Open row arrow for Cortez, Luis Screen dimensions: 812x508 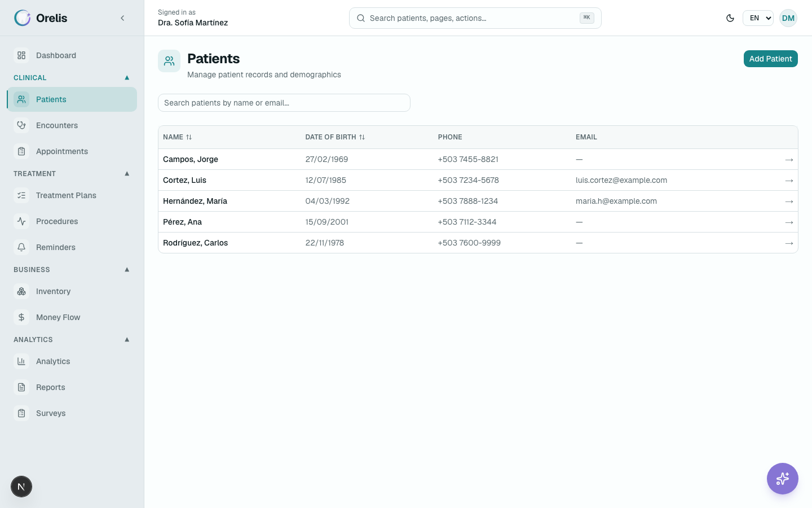click(x=789, y=181)
